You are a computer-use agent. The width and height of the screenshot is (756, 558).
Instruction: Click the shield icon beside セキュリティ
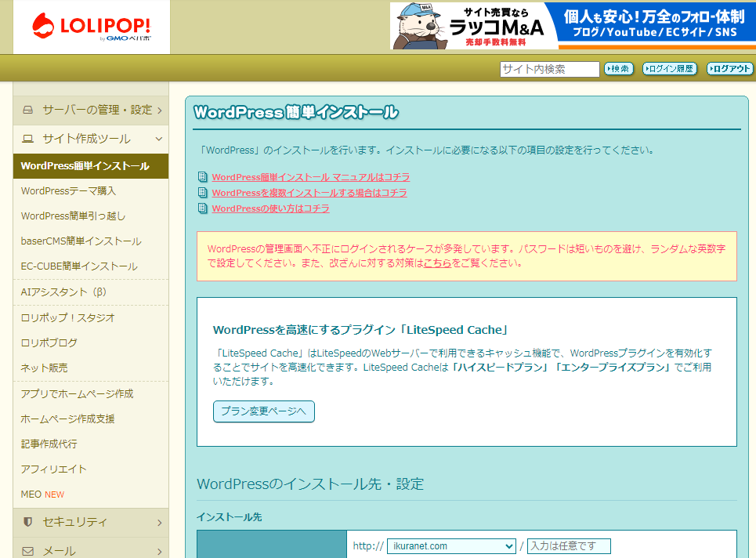(28, 521)
